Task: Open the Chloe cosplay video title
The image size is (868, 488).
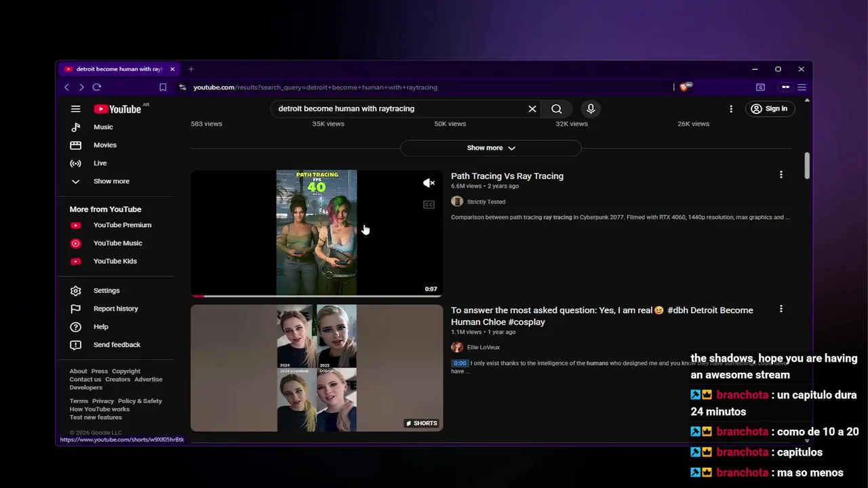Action: (602, 317)
